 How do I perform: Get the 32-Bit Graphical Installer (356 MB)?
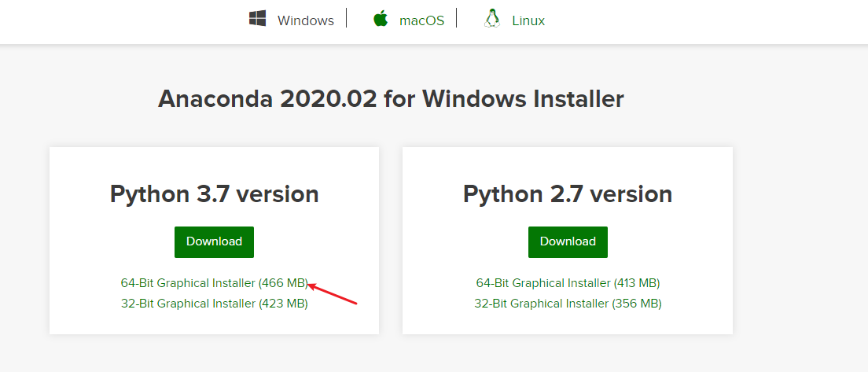568,303
